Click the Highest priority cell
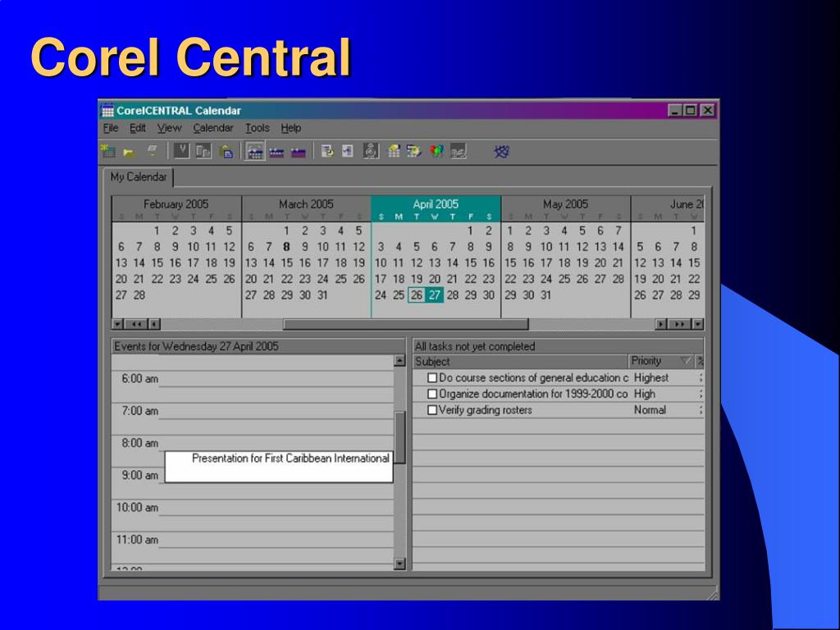Image resolution: width=840 pixels, height=630 pixels. click(651, 378)
